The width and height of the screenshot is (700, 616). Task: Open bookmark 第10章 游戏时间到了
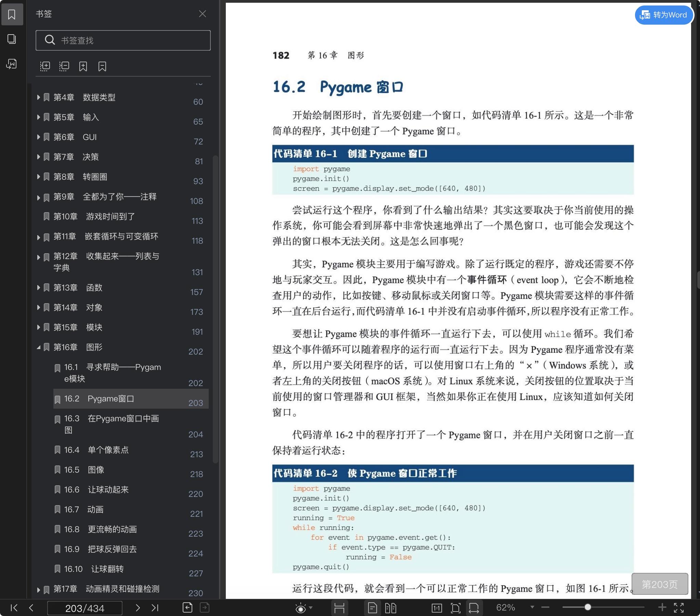(x=94, y=217)
